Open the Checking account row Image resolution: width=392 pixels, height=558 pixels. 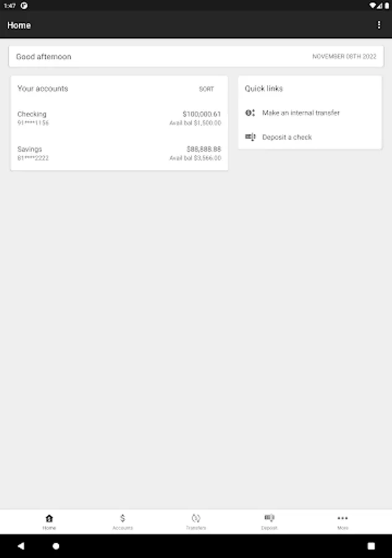119,118
